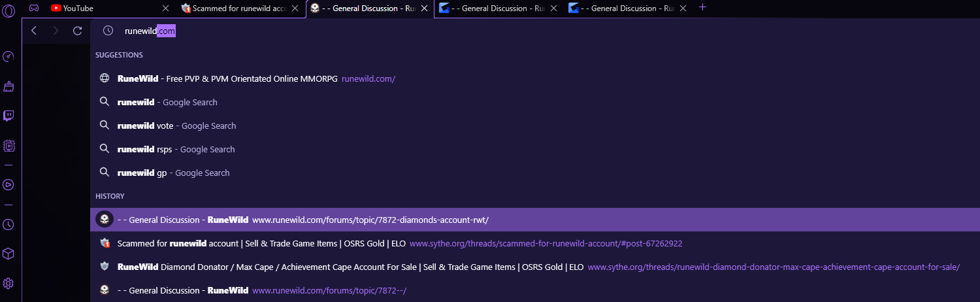Viewport: 980px width, 302px height.
Task: Go back one page
Action: click(34, 31)
